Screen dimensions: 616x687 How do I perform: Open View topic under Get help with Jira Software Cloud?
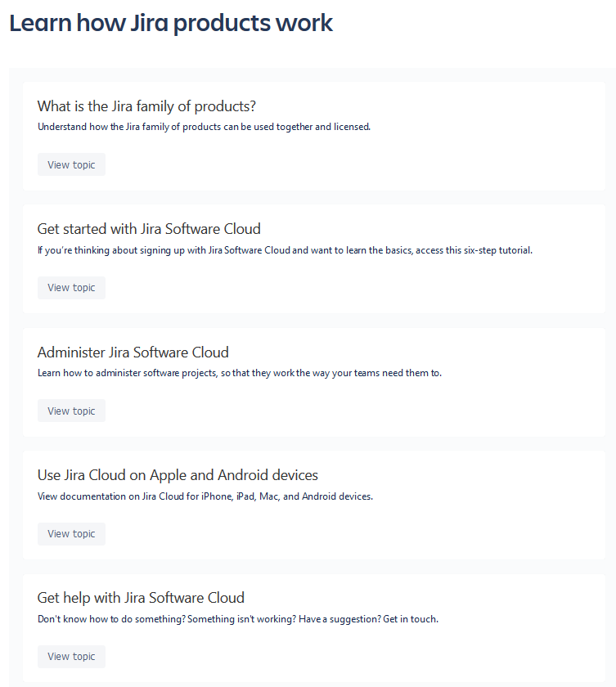tap(71, 656)
